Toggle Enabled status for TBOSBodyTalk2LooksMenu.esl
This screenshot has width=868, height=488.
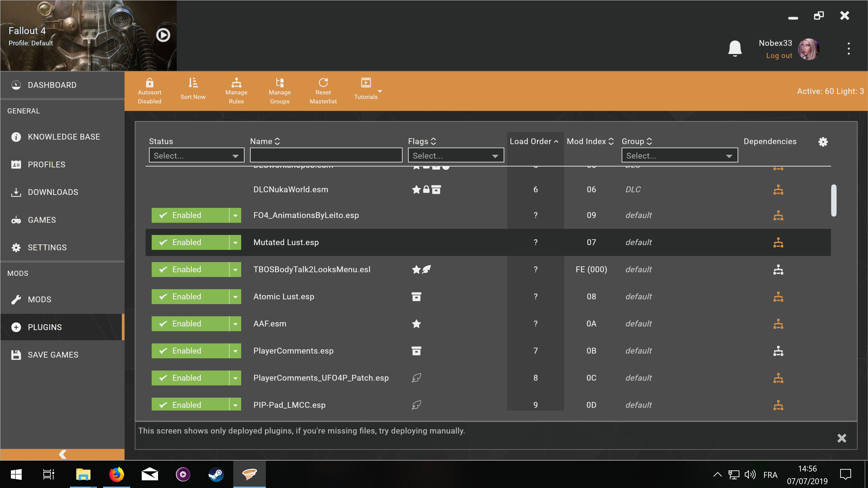pyautogui.click(x=190, y=270)
